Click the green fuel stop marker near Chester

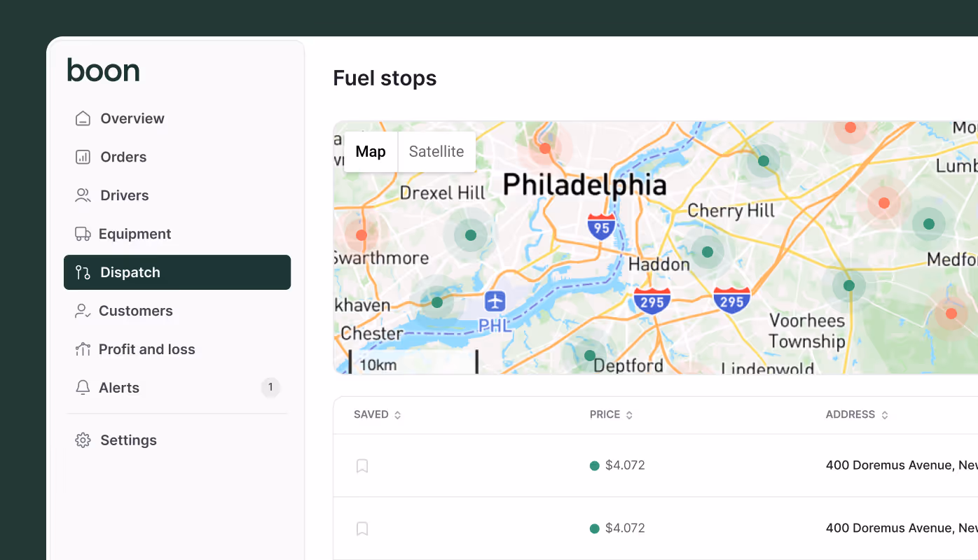pyautogui.click(x=437, y=302)
